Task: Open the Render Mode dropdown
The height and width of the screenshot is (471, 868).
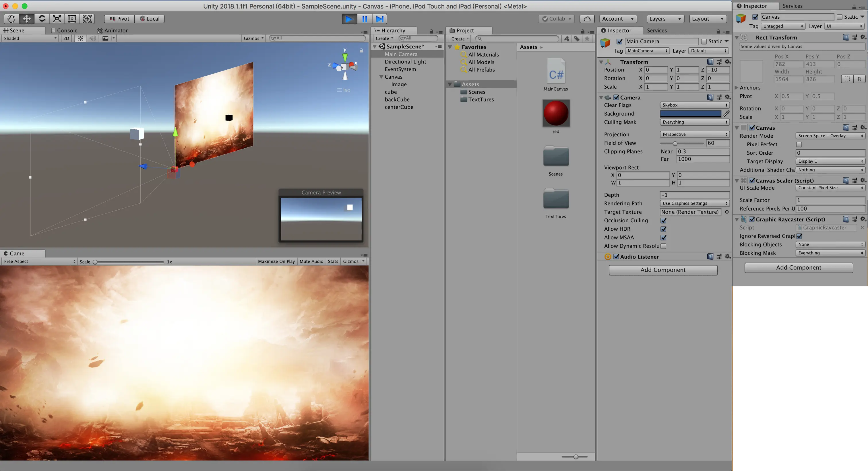Action: pyautogui.click(x=830, y=136)
